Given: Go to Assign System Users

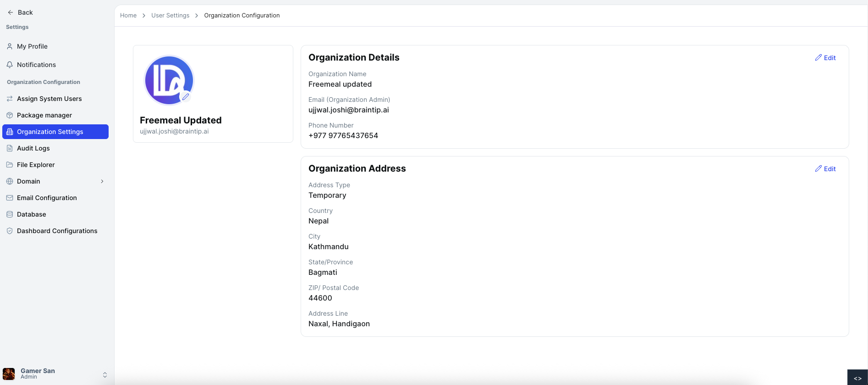Looking at the screenshot, I should pyautogui.click(x=55, y=99).
